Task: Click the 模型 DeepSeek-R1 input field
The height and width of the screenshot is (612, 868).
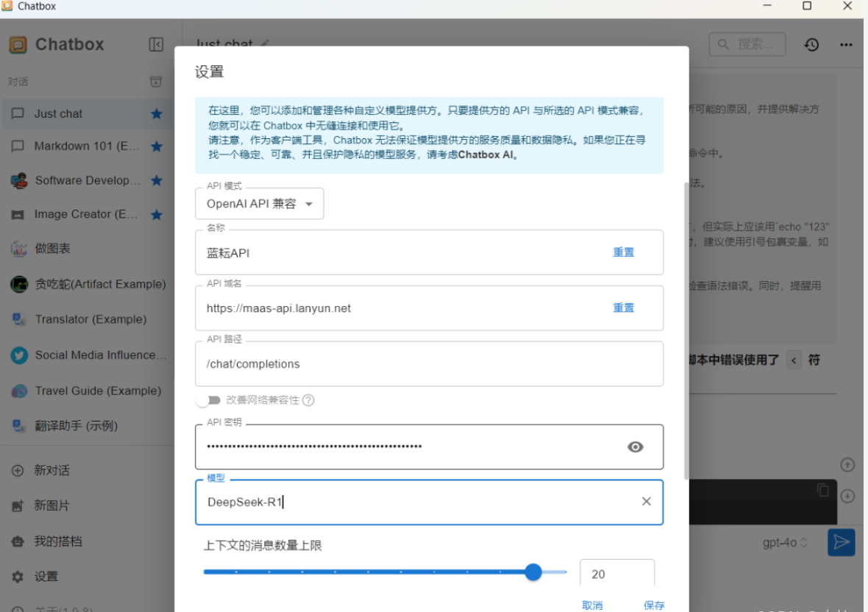Action: [x=429, y=502]
